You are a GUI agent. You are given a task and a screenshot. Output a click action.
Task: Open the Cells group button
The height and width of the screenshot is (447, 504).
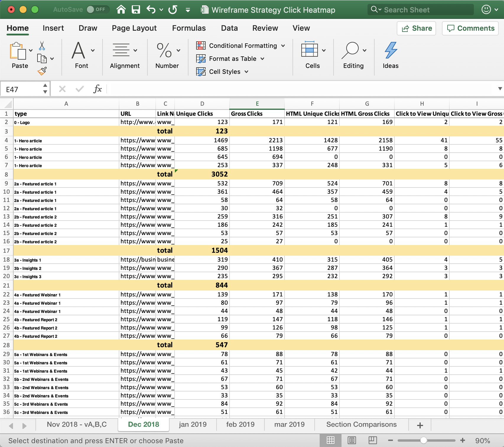coord(313,55)
